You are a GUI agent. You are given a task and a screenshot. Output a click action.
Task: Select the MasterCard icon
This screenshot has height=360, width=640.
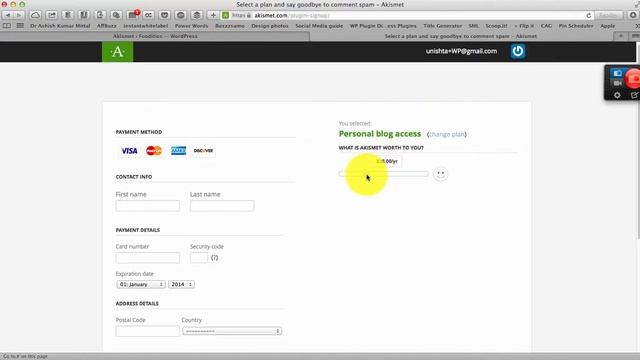[154, 151]
